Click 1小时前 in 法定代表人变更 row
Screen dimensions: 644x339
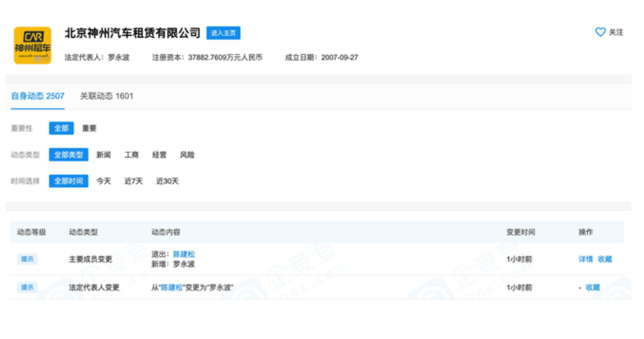[x=519, y=287]
